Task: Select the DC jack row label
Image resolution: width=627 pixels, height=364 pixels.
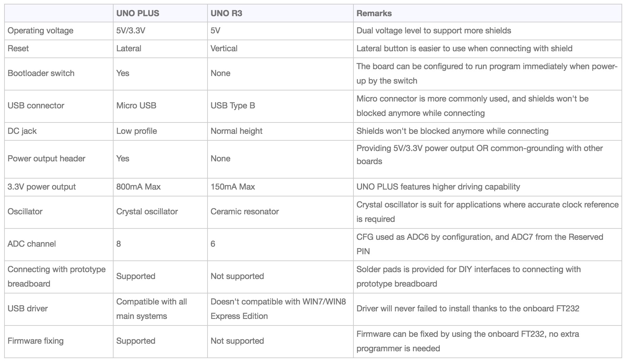Action: point(22,131)
